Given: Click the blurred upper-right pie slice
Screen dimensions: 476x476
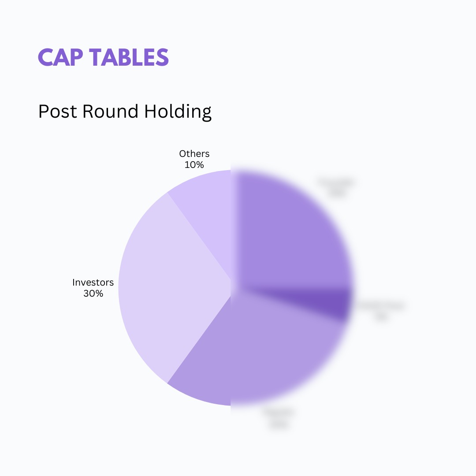Looking at the screenshot, I should click(291, 229).
